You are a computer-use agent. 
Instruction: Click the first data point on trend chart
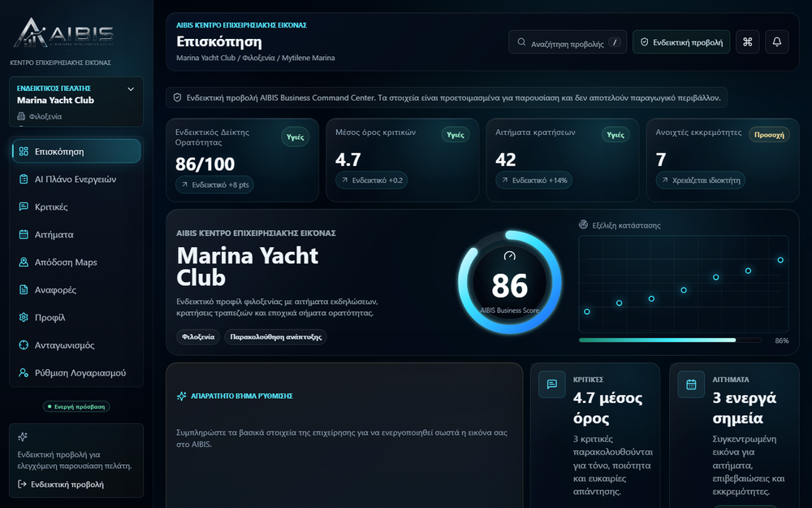pyautogui.click(x=587, y=311)
